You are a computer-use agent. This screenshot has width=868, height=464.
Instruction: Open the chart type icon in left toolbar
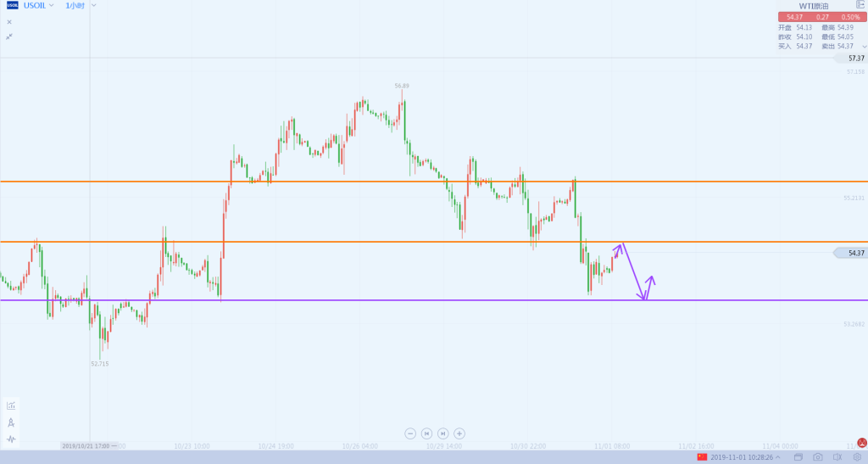click(x=11, y=405)
